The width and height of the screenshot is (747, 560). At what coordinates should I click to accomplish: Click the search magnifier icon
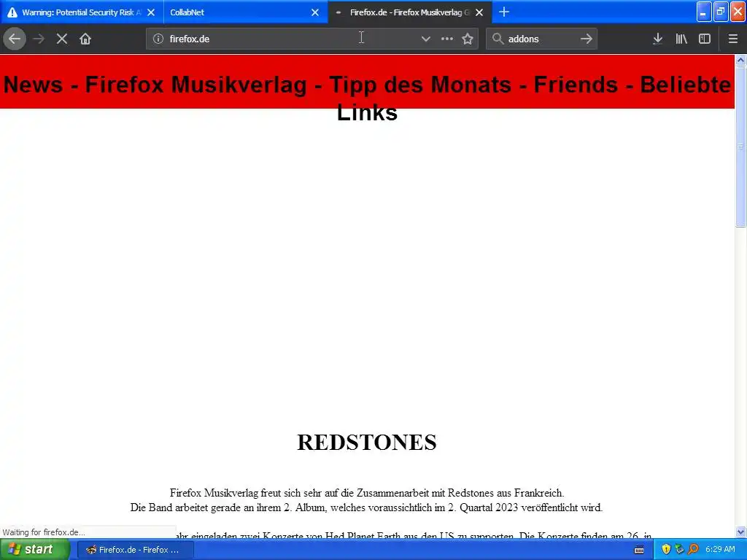[498, 39]
